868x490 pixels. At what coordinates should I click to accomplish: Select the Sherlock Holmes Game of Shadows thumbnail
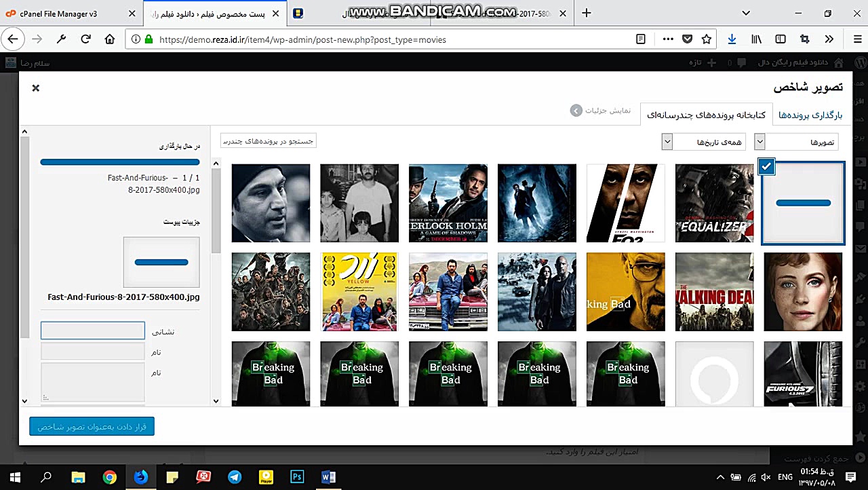pyautogui.click(x=448, y=203)
